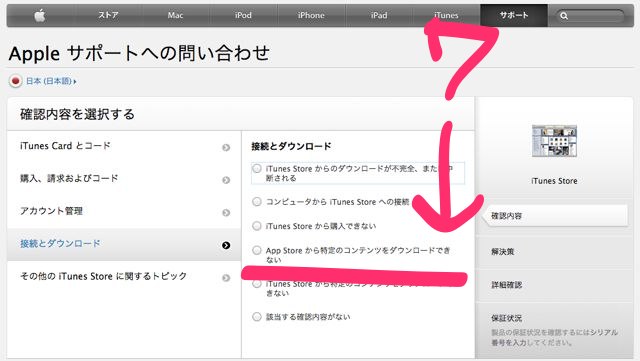Select radio App Store から特定のコンテンツをダウンロードできない
Viewport: 640px width, 361px height.
click(x=257, y=250)
